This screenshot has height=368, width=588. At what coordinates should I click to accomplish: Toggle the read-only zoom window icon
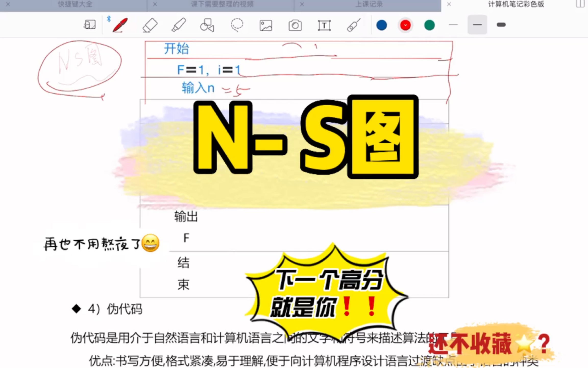pos(90,25)
